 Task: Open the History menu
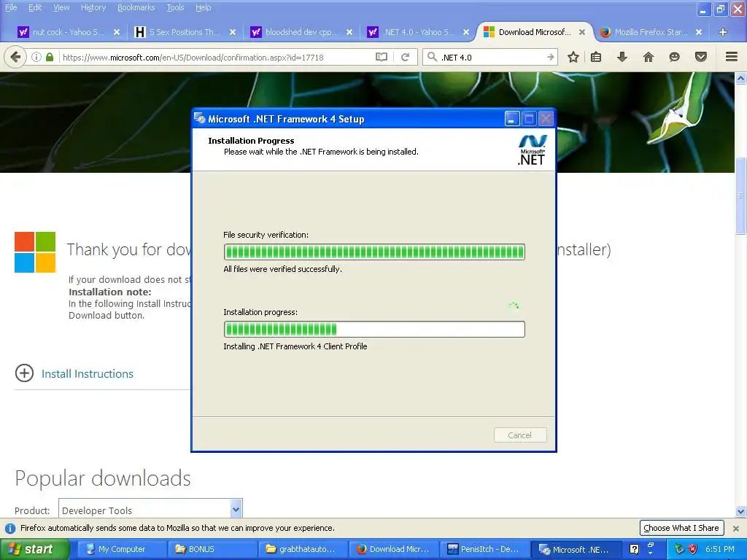click(93, 7)
